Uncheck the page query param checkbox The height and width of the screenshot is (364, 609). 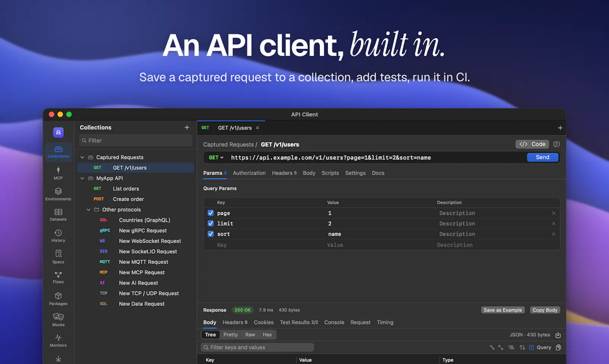210,213
